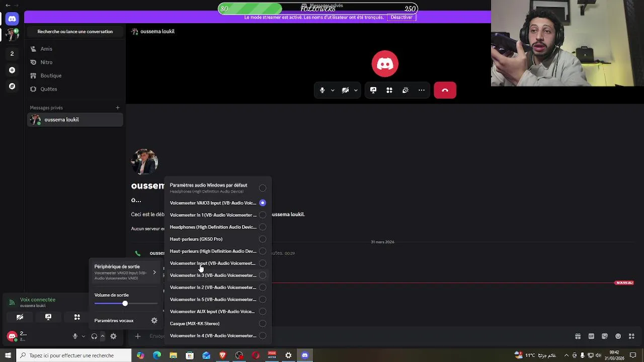
Task: Select Paramètres audio Windows par défaut output
Action: pyautogui.click(x=218, y=188)
